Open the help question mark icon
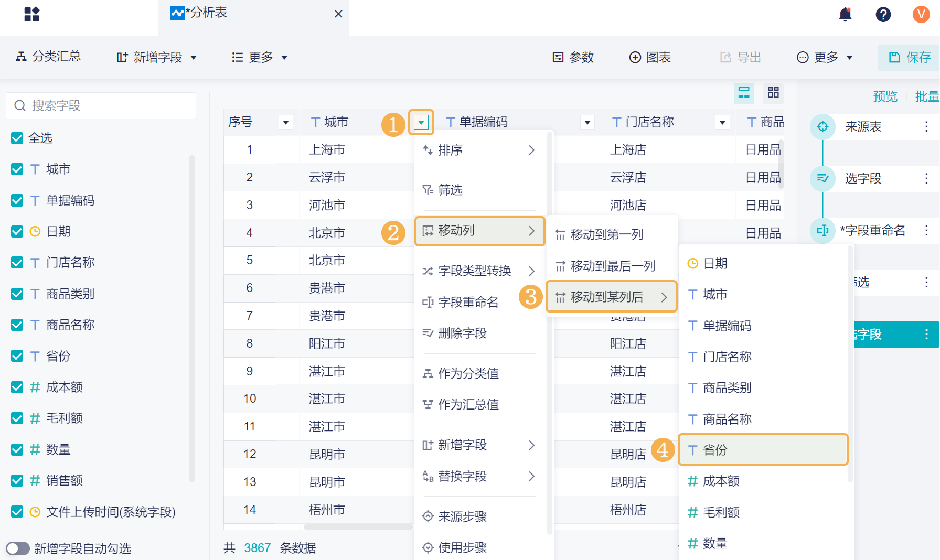Screen dimensions: 940x560 tap(883, 14)
